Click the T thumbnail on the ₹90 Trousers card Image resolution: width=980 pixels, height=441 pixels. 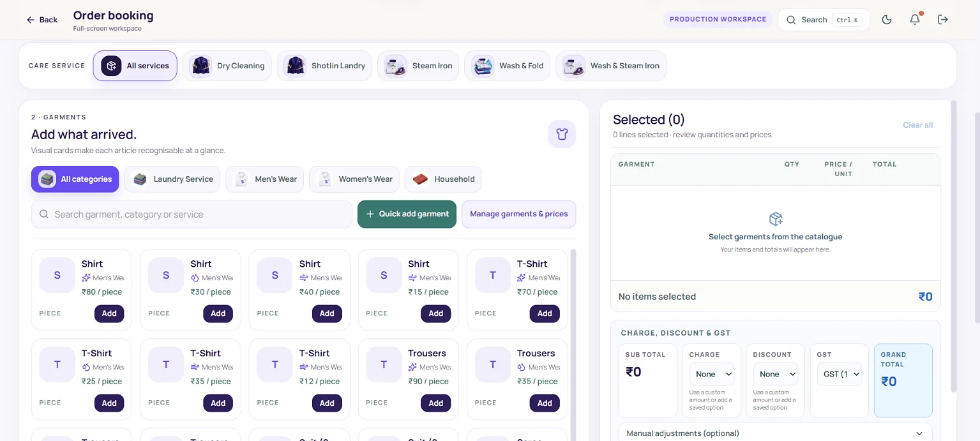(x=384, y=365)
